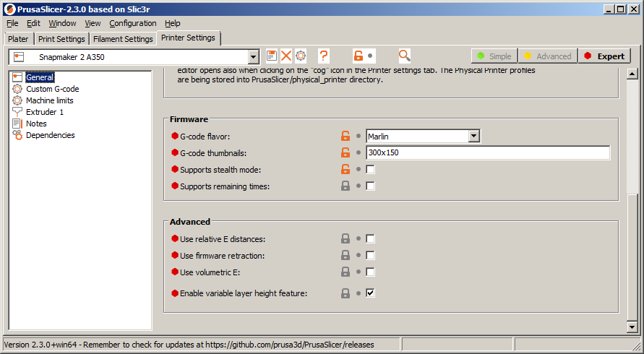This screenshot has height=354, width=644.
Task: Open physical printer cog icon
Action: click(301, 56)
